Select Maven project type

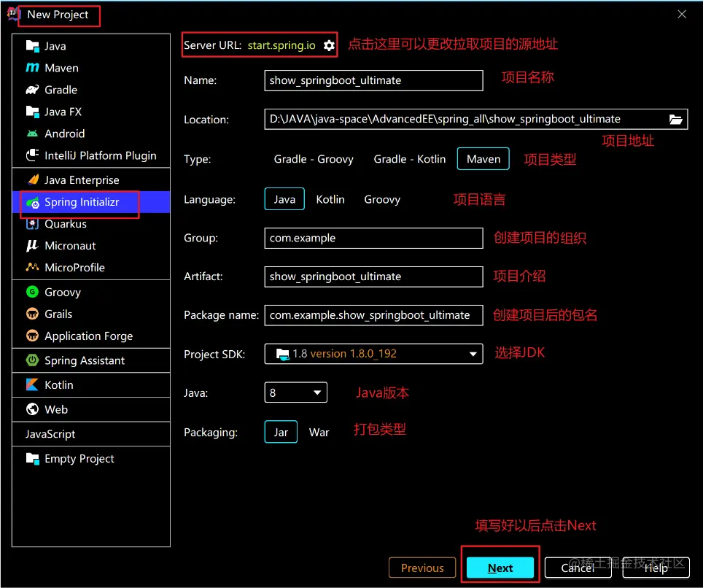pos(483,159)
